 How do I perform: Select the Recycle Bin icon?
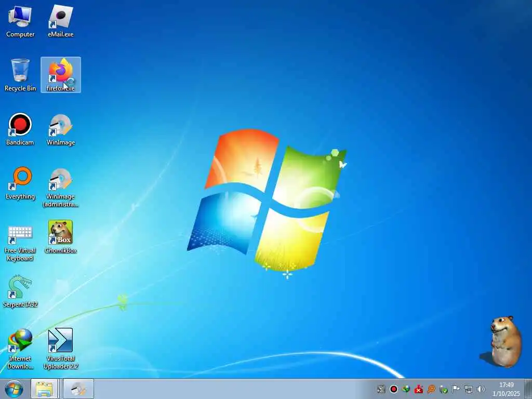(x=20, y=75)
